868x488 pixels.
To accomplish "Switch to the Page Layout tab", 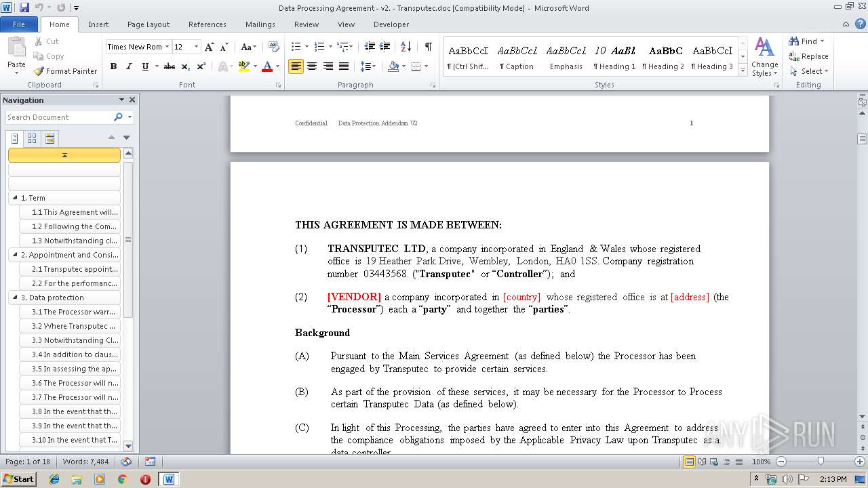I will tap(149, 24).
